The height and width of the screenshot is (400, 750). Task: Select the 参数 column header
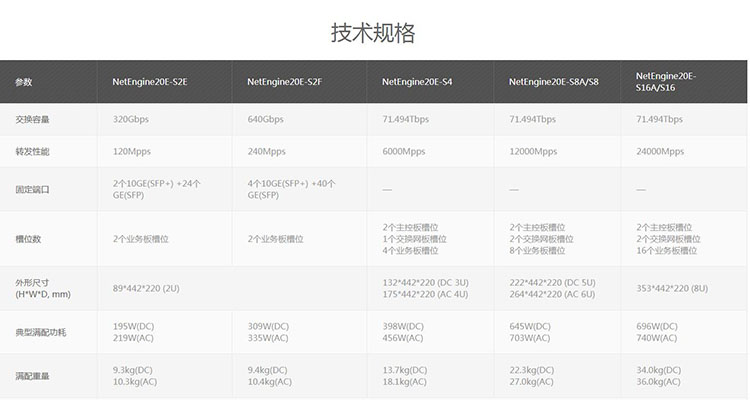(24, 82)
